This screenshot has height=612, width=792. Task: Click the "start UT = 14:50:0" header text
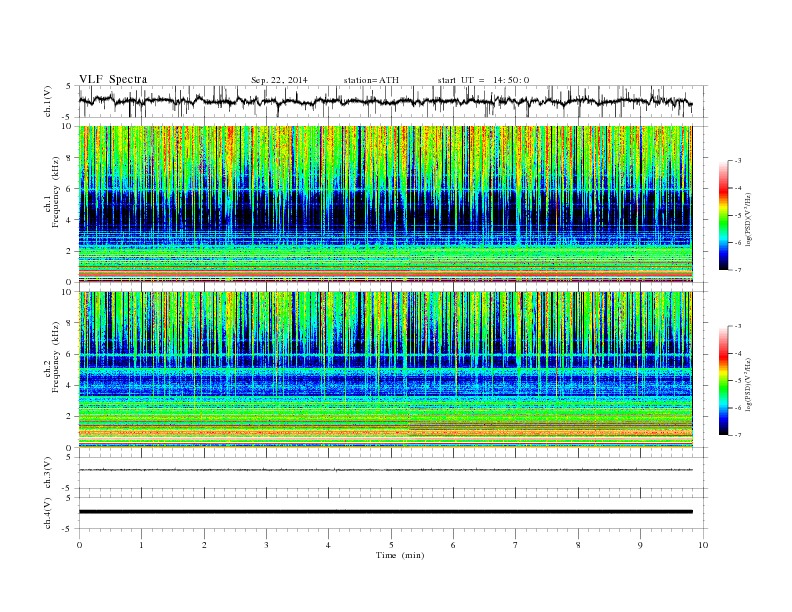point(483,80)
